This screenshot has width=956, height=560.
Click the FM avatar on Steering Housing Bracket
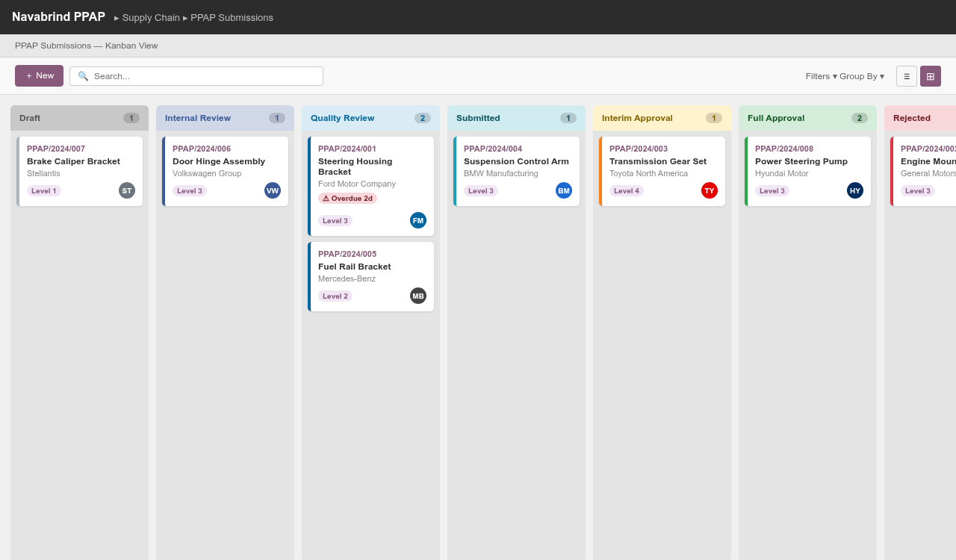[x=418, y=220]
